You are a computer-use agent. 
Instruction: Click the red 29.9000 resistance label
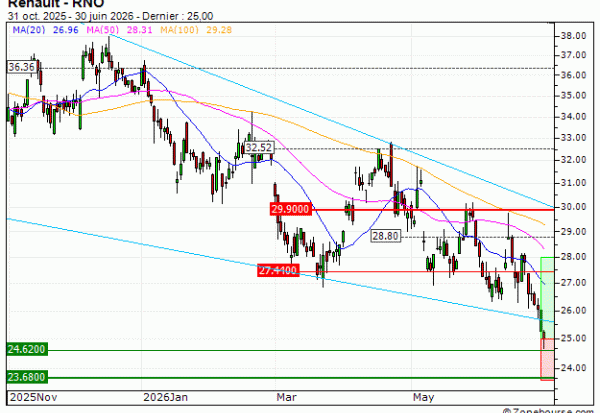(290, 209)
